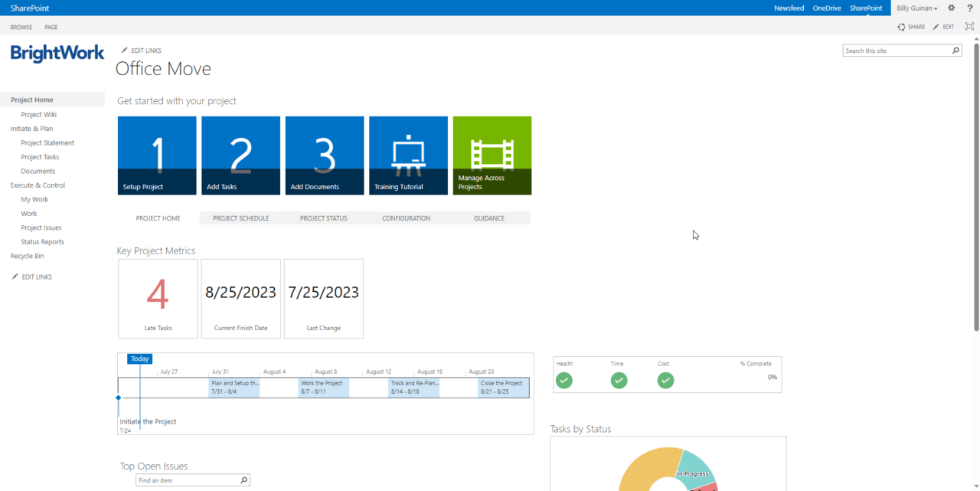Toggle focus mode with the frame icon
The width and height of the screenshot is (980, 491).
[x=969, y=26]
